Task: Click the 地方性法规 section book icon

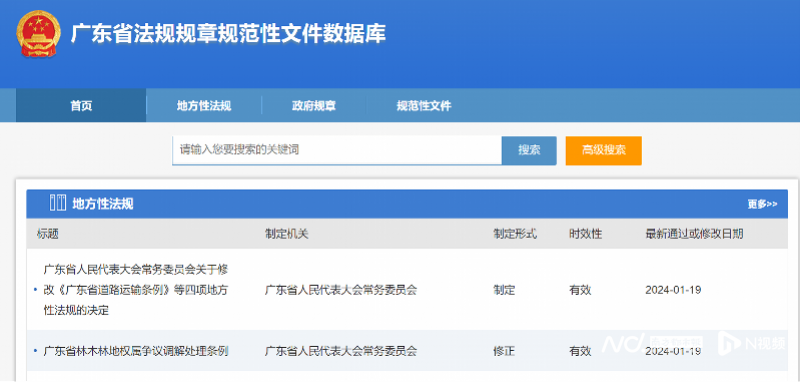Action: (58, 203)
